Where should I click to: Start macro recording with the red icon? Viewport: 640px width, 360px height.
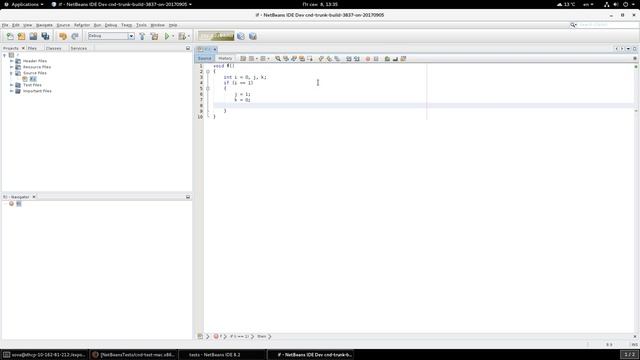[368, 59]
